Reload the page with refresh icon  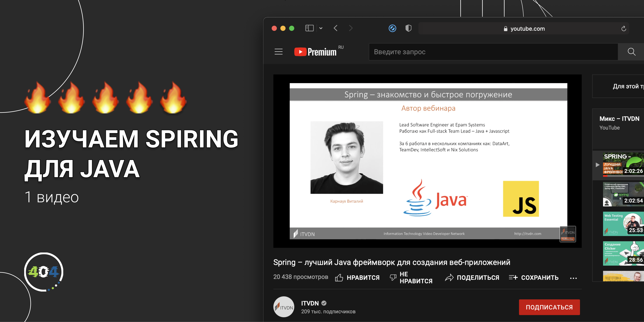click(x=624, y=28)
